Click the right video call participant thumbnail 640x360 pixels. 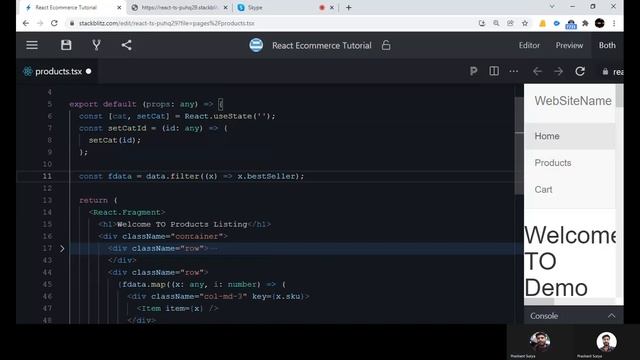[606, 342]
